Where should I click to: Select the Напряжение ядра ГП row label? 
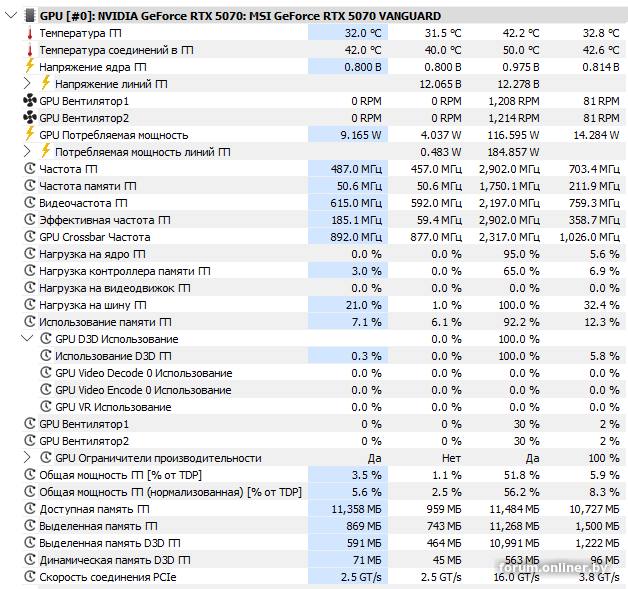tap(93, 67)
